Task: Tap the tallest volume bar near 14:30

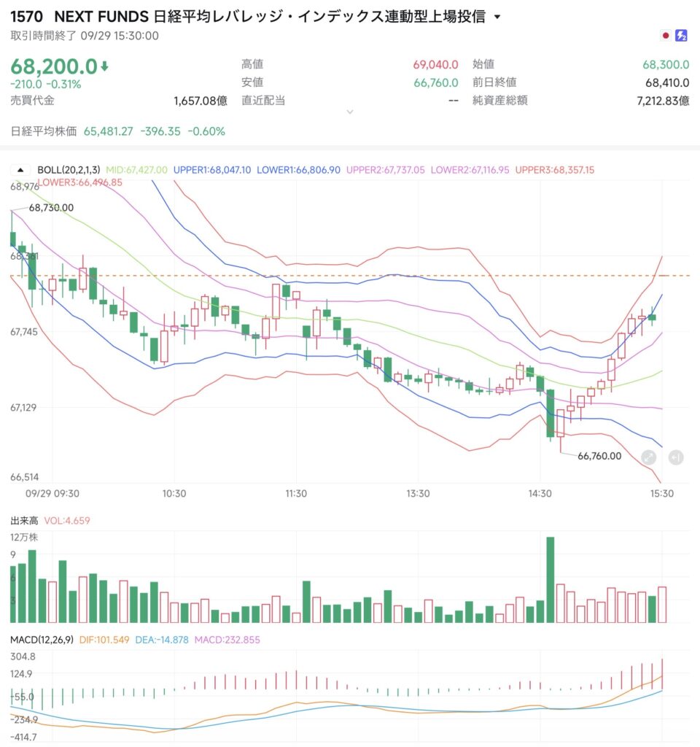Action: (x=551, y=580)
